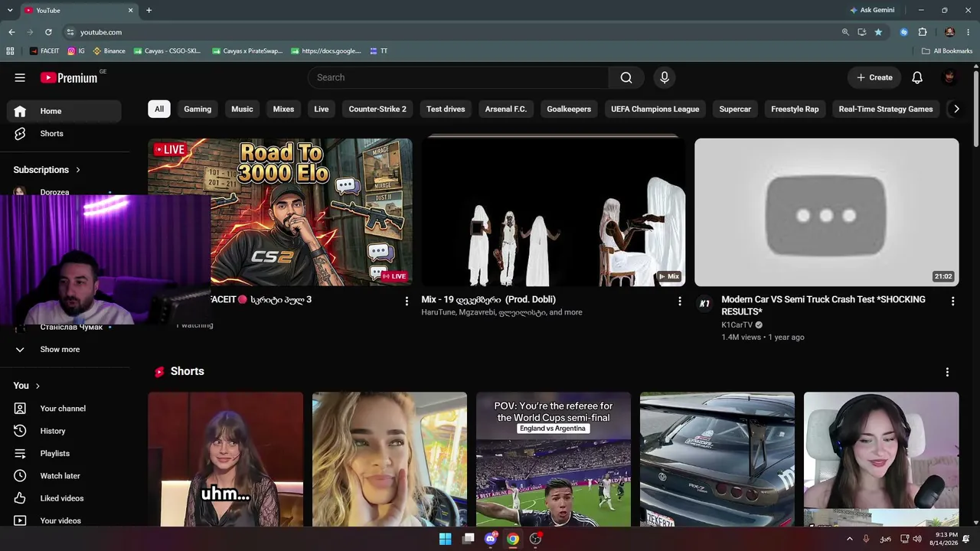Open the K1CarTV channel avatar
Image resolution: width=980 pixels, height=551 pixels.
coord(704,304)
